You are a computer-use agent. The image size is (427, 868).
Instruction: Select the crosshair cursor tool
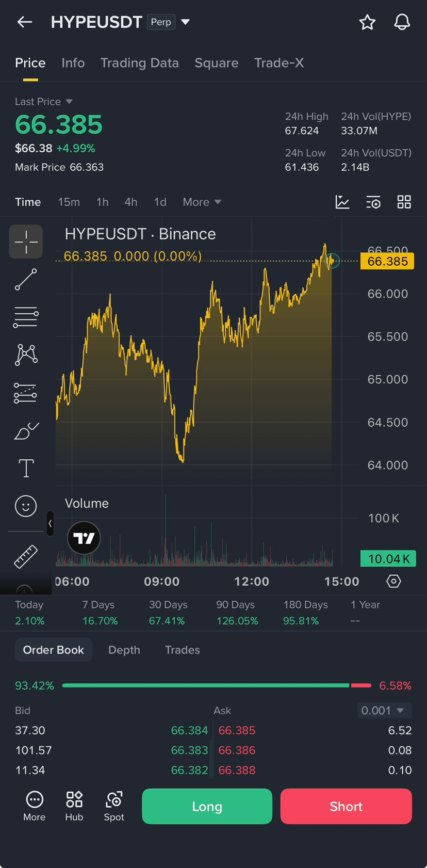(26, 242)
